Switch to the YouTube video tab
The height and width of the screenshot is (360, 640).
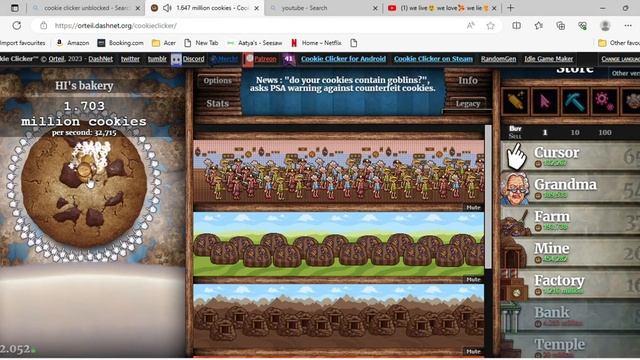pos(442,8)
